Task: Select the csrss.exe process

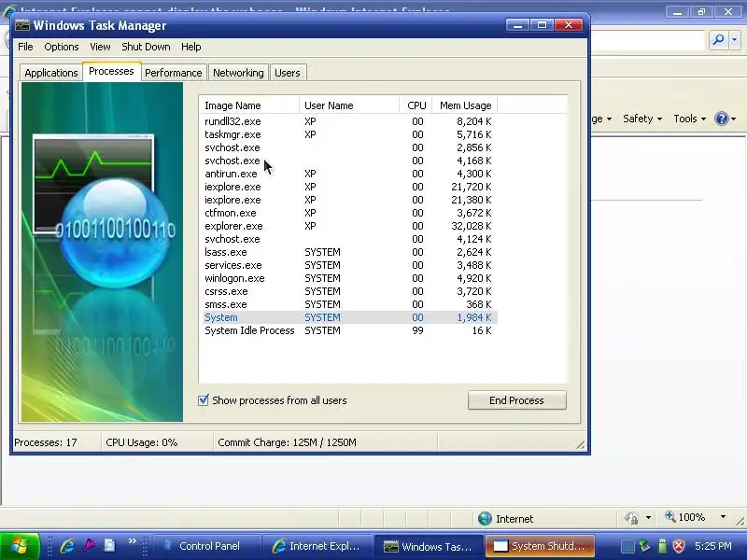Action: 350,291
